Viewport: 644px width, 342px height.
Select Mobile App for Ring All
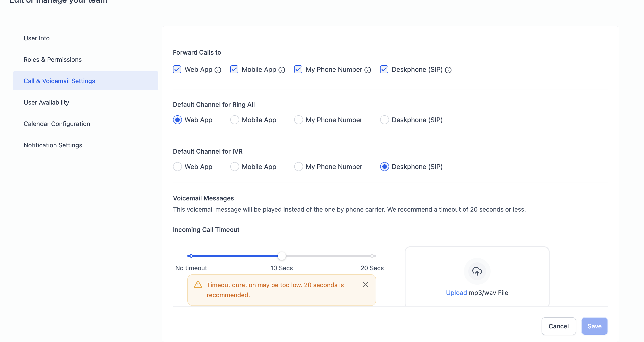(234, 120)
